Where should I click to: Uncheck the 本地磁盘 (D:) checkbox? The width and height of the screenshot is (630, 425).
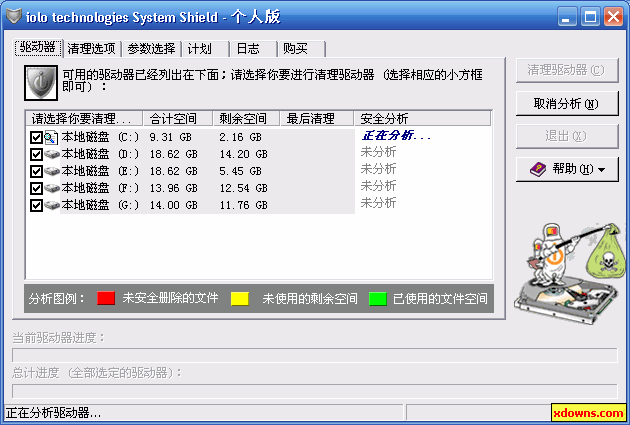point(36,154)
